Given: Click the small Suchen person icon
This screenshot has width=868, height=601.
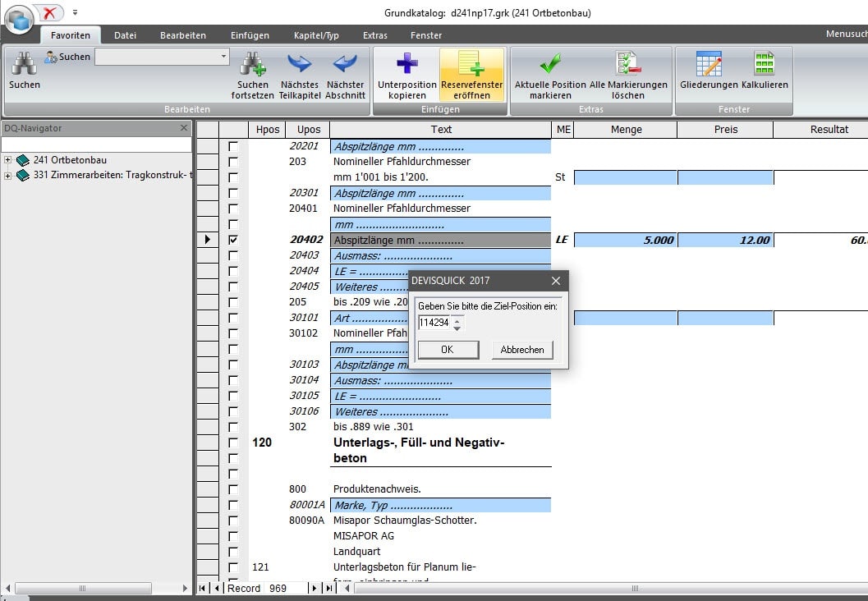Looking at the screenshot, I should click(50, 57).
